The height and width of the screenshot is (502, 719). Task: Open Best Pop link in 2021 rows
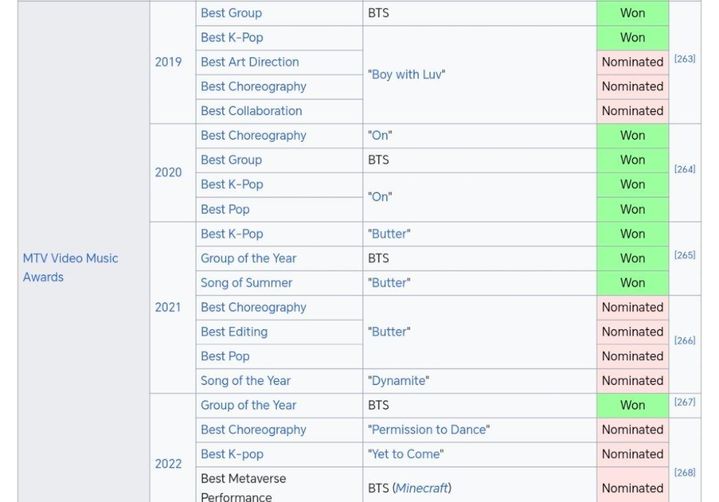click(225, 356)
